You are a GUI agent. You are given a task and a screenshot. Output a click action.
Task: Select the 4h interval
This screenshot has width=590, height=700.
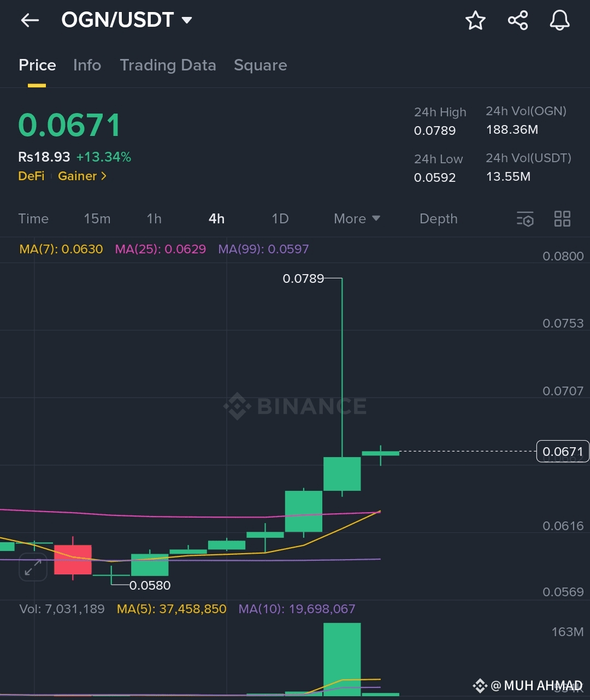pos(216,219)
